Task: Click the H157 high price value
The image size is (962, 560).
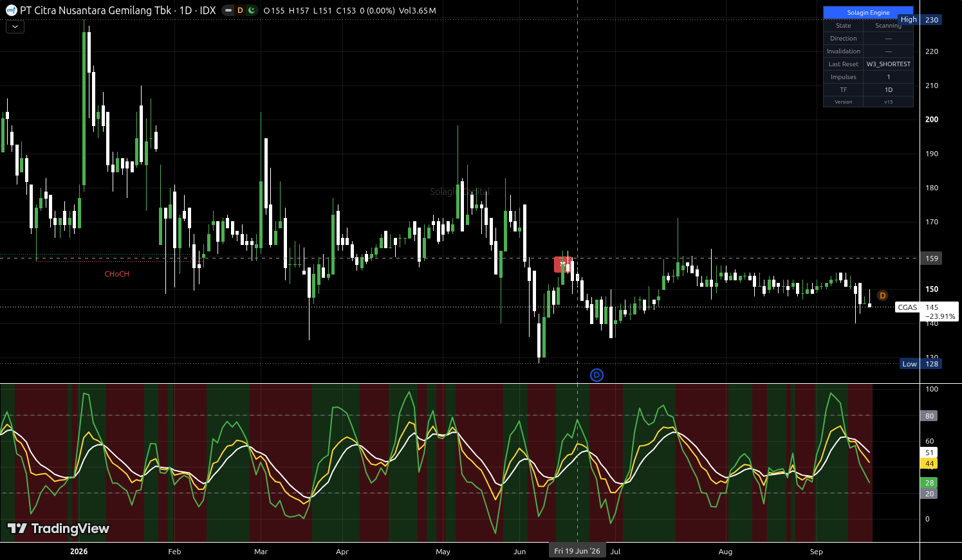Action: tap(299, 10)
